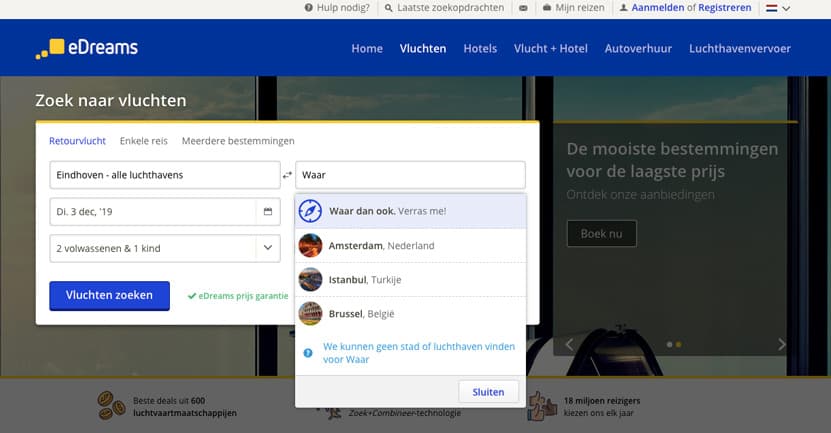The image size is (831, 433).
Task: Click the eDreams prijs garantie link
Action: tap(243, 296)
